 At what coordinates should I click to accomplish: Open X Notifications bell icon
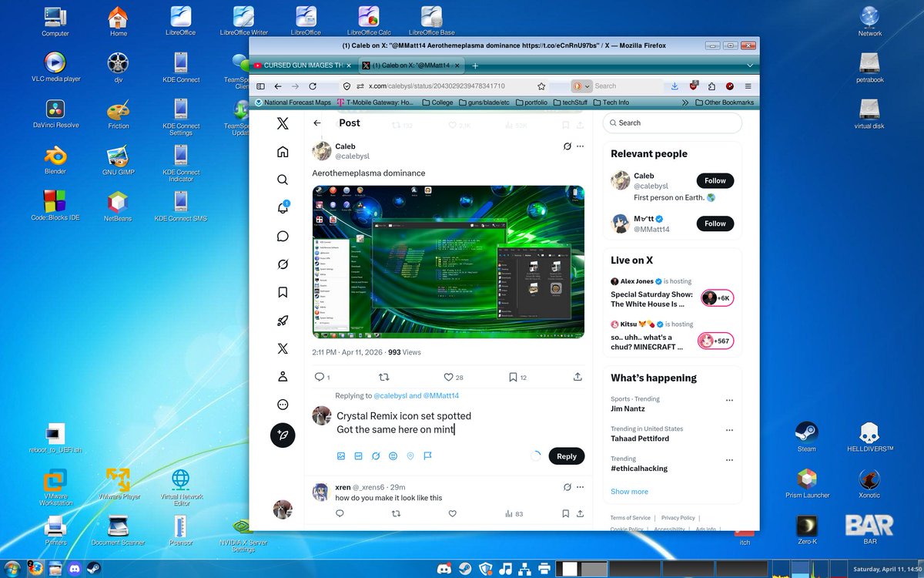(283, 208)
